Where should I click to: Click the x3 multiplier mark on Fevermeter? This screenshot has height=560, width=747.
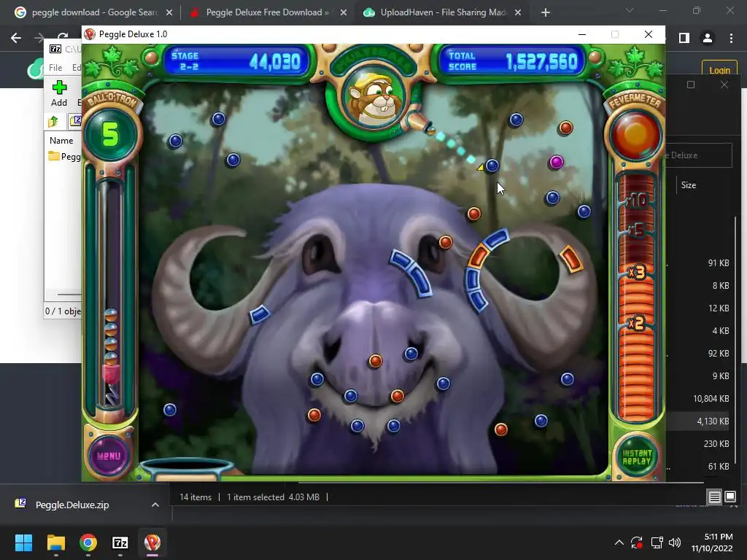tap(636, 273)
